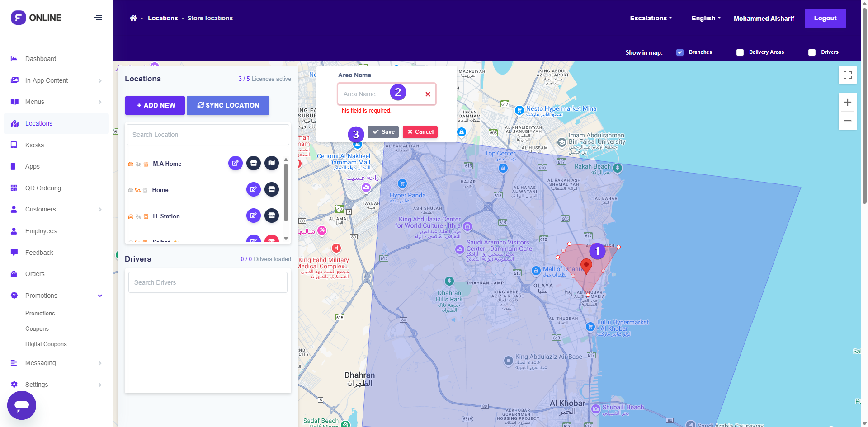Click the Mall of Dhahran map marker
Viewport: 868px width, 427px height.
[x=536, y=271]
